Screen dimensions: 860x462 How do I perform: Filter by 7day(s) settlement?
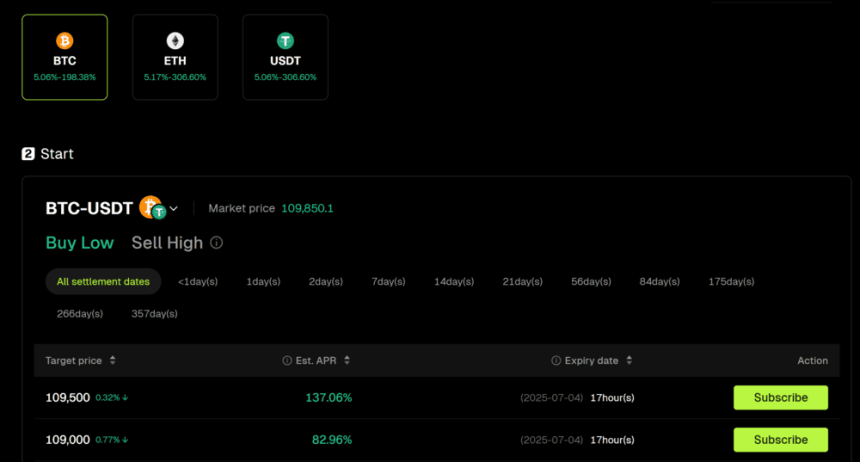click(388, 282)
